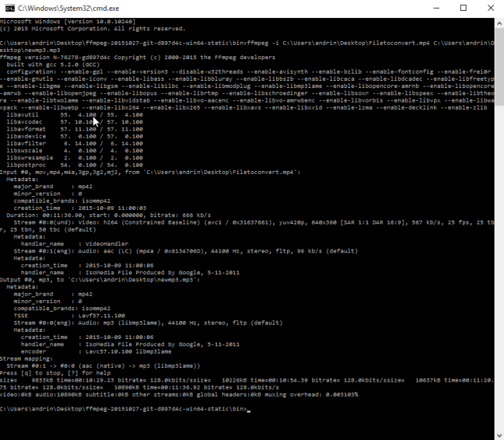Click the 'ffmpeg version N-76278' line
504x440 pixels.
click(x=138, y=57)
